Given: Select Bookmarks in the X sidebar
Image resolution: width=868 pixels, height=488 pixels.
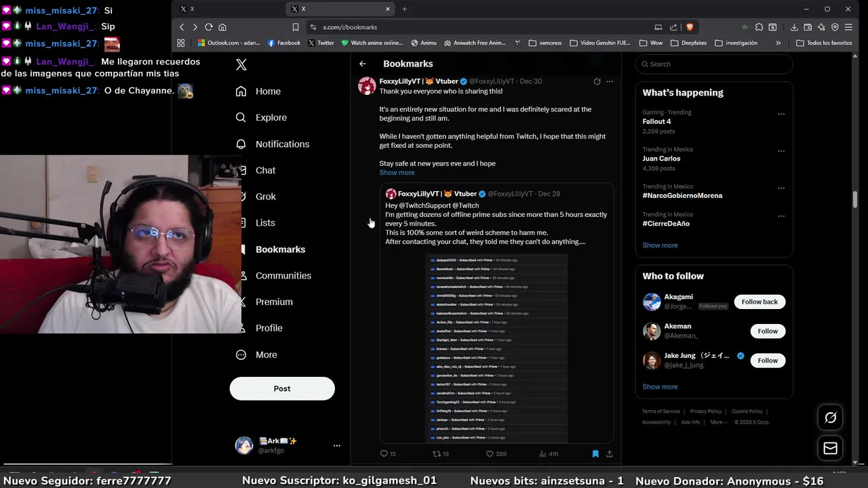Looking at the screenshot, I should [274, 249].
